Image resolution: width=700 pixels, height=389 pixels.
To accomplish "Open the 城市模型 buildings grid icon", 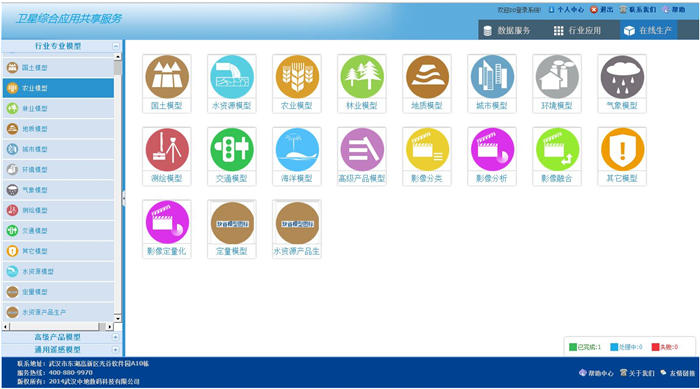I will click(x=492, y=84).
